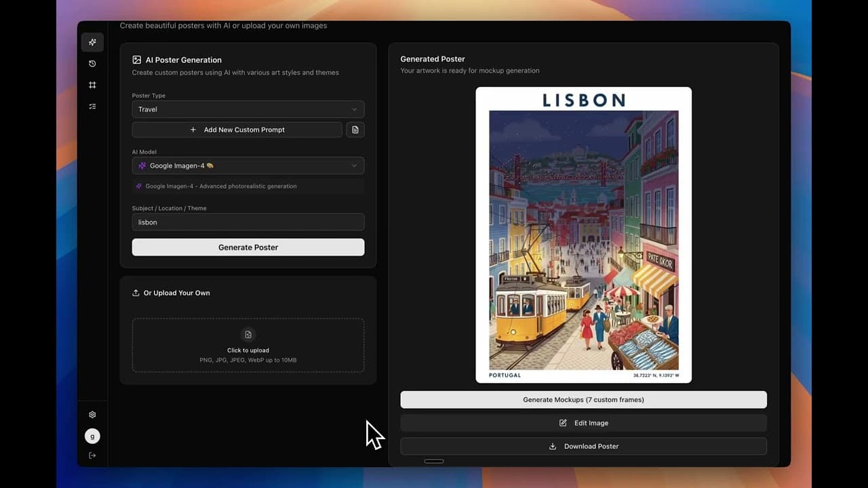Image resolution: width=868 pixels, height=488 pixels.
Task: Click the Or Upload Your Own label
Action: coord(177,293)
